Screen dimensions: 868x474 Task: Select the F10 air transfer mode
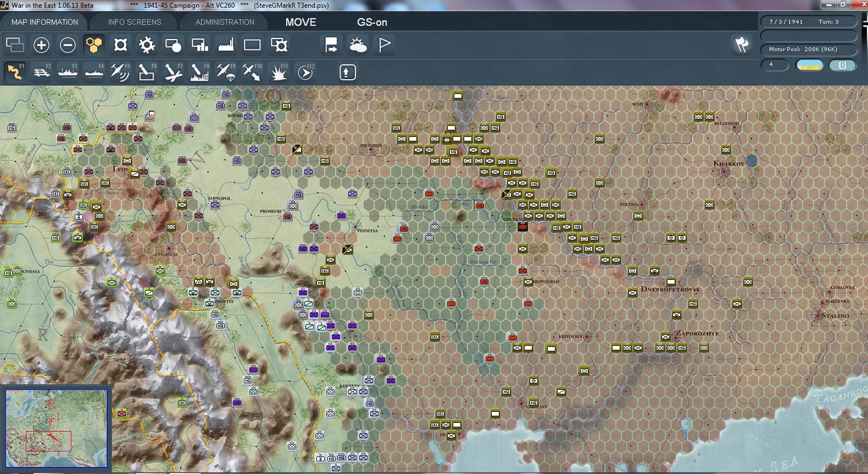coord(252,72)
